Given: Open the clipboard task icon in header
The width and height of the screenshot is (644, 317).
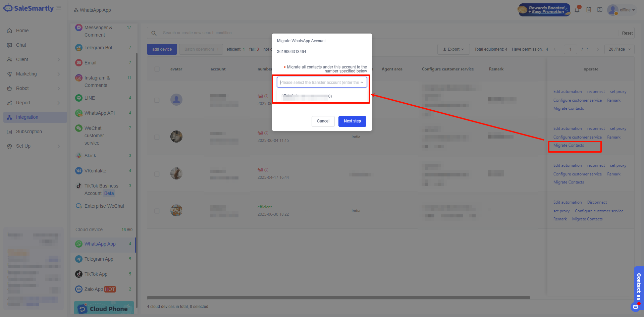Looking at the screenshot, I should coord(589,10).
